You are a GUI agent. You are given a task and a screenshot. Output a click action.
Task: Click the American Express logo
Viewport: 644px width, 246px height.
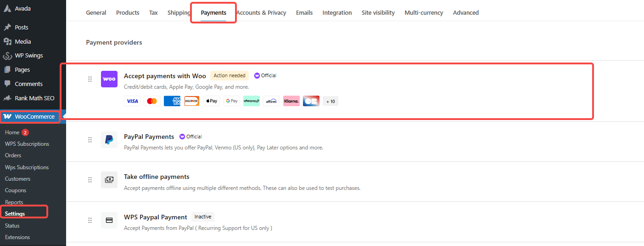coord(172,101)
